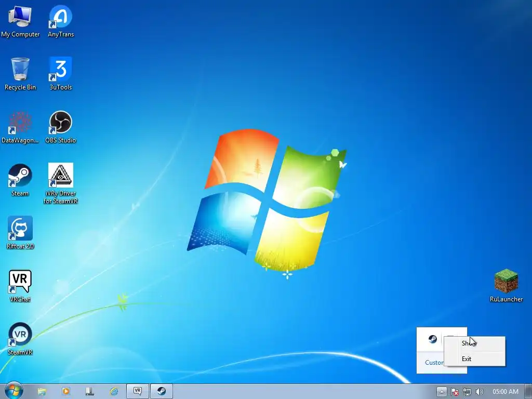Select the SteamVR desktop shortcut

coord(20,339)
